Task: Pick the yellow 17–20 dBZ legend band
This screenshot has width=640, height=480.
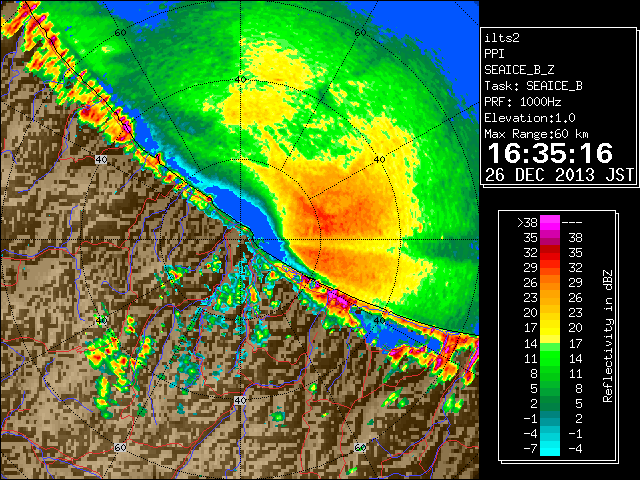Action: pos(550,328)
